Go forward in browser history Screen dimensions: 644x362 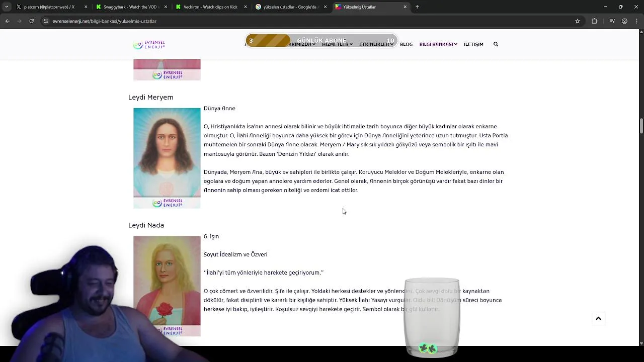(x=19, y=21)
